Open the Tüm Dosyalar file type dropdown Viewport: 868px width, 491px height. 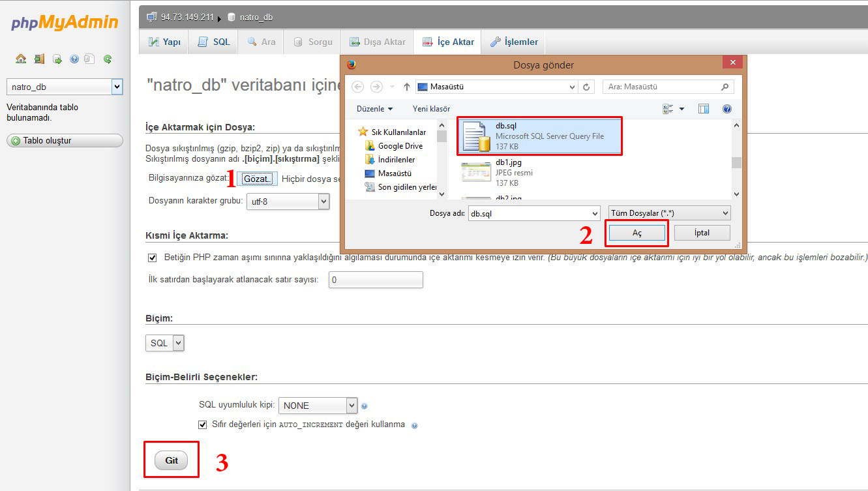click(x=669, y=213)
